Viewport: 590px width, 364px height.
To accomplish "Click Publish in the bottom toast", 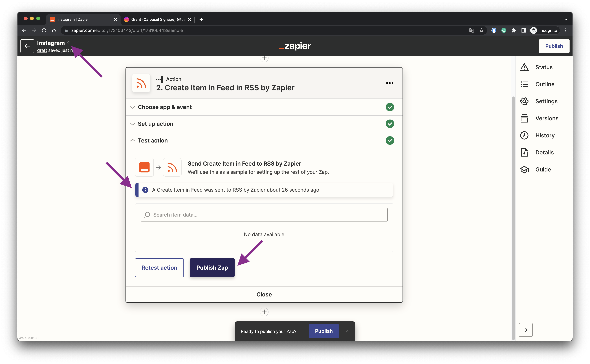I will coord(324,331).
